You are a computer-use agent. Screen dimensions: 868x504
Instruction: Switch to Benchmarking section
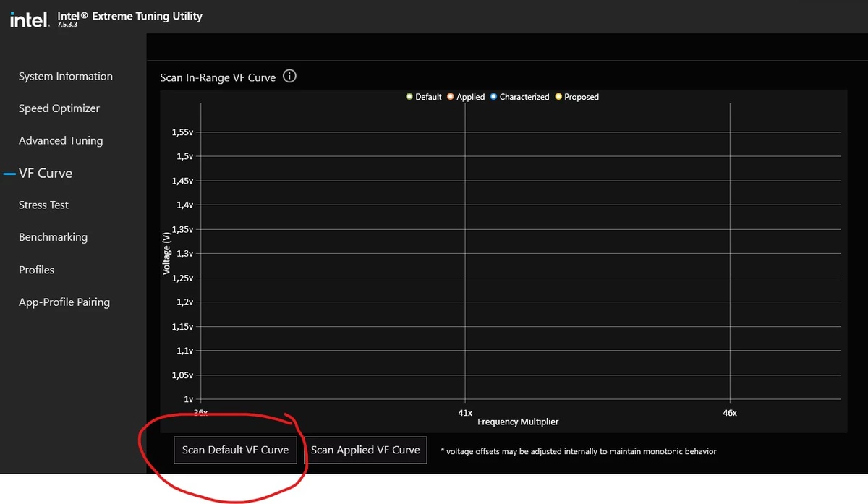click(x=53, y=237)
